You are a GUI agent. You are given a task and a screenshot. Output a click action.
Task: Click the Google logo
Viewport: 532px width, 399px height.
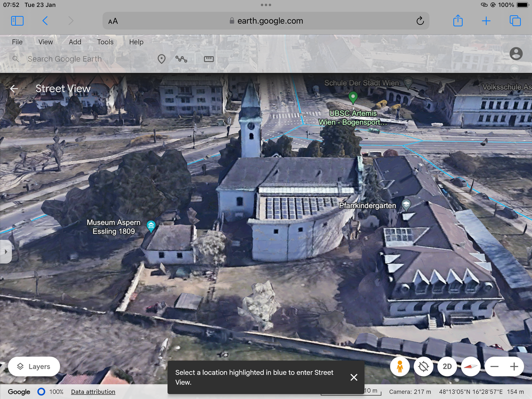click(19, 392)
